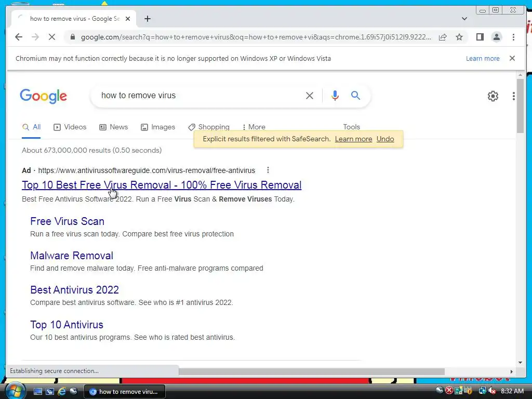Screen dimensions: 532x399
Task: Click Switch between windows in Quick Launch
Action: [49, 392]
